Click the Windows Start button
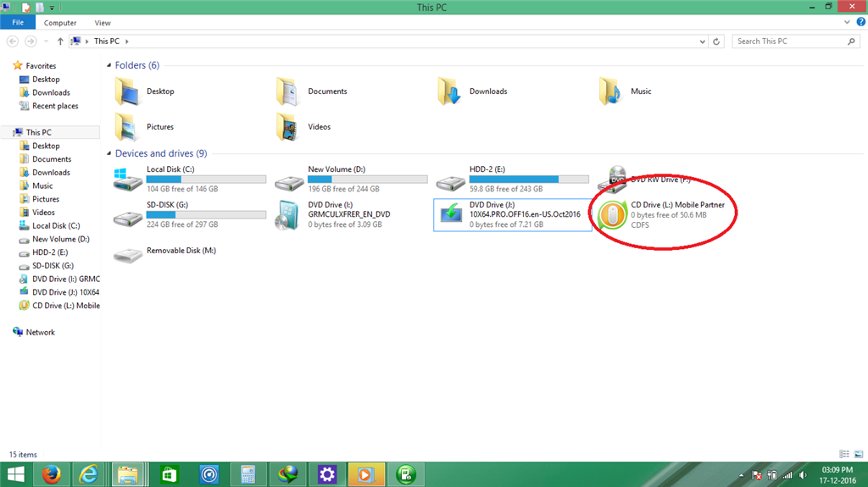The image size is (868, 487). pos(15,475)
